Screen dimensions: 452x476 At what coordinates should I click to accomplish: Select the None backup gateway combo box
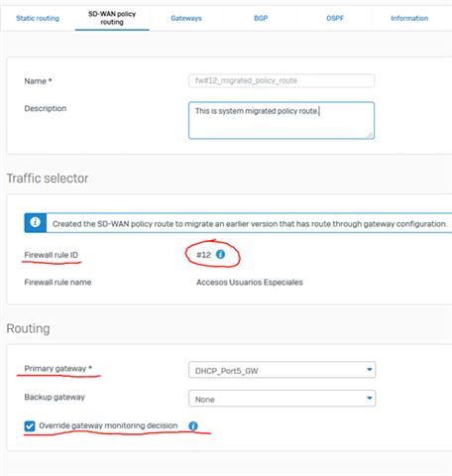(282, 399)
